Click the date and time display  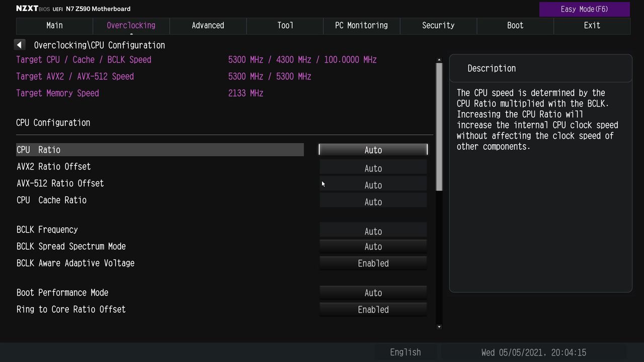coord(534,352)
